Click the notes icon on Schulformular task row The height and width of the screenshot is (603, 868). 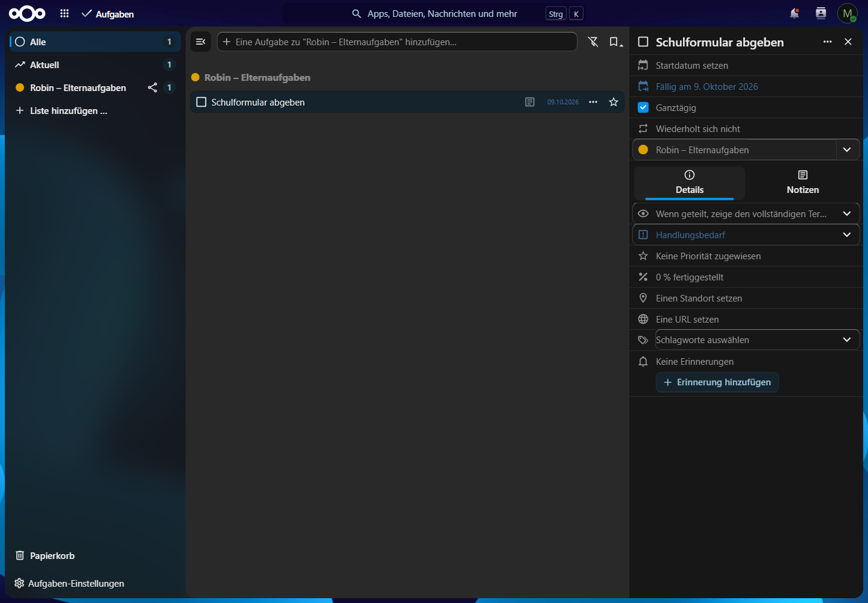[x=530, y=102]
